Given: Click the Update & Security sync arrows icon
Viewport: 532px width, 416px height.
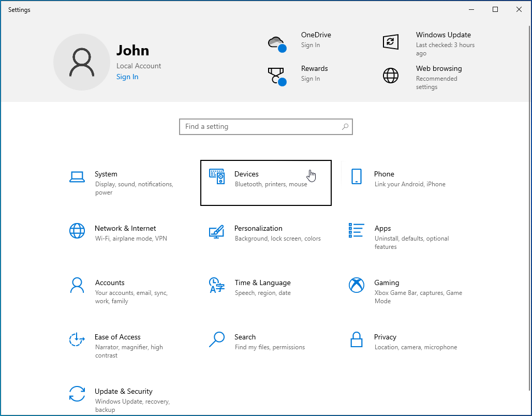Looking at the screenshot, I should coord(77,394).
